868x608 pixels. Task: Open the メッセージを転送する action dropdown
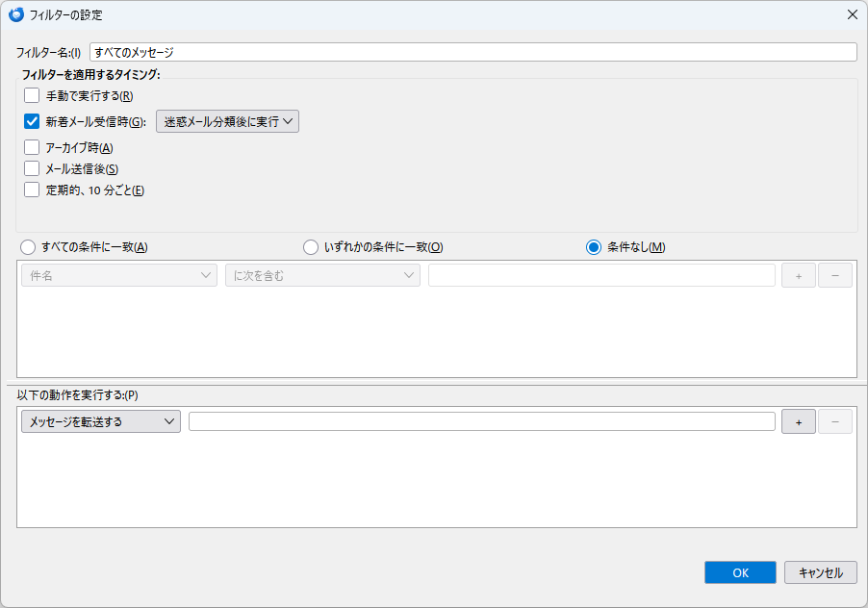tap(100, 421)
